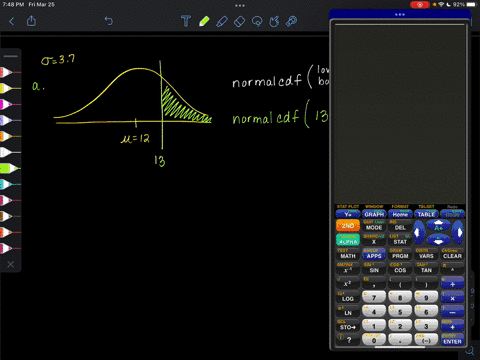Image resolution: width=480 pixels, height=360 pixels.
Task: Open the STAT menu key
Action: click(x=400, y=242)
